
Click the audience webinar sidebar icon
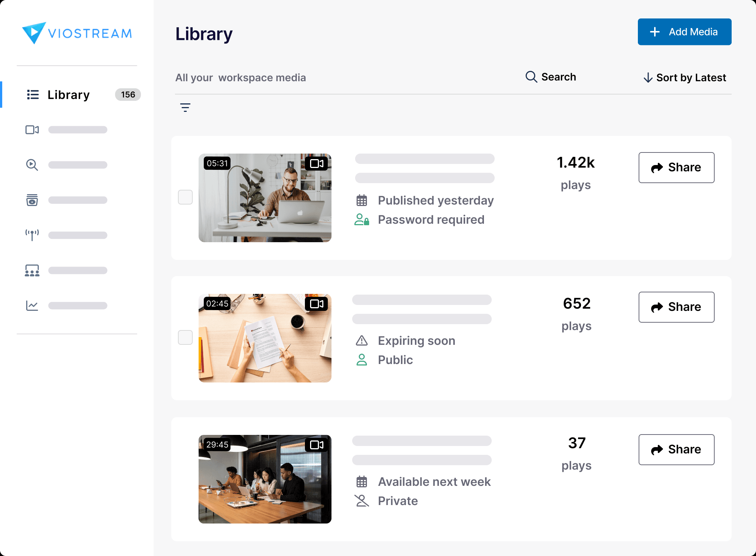(x=32, y=270)
